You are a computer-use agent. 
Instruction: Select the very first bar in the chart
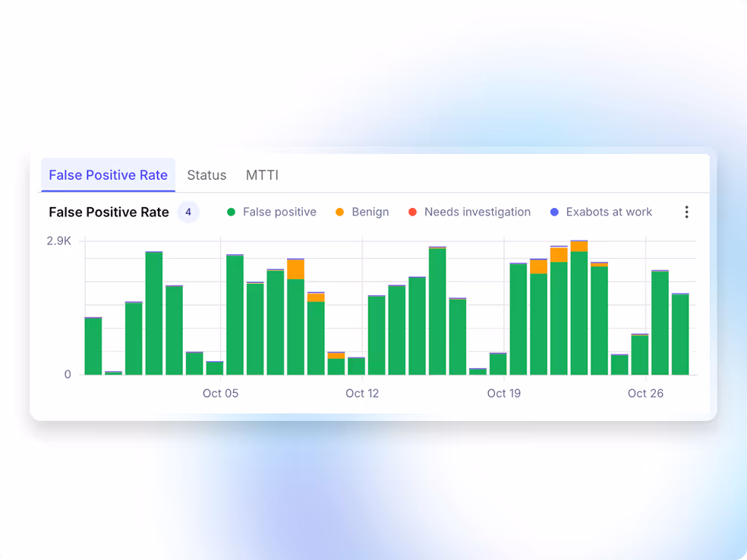(x=93, y=346)
